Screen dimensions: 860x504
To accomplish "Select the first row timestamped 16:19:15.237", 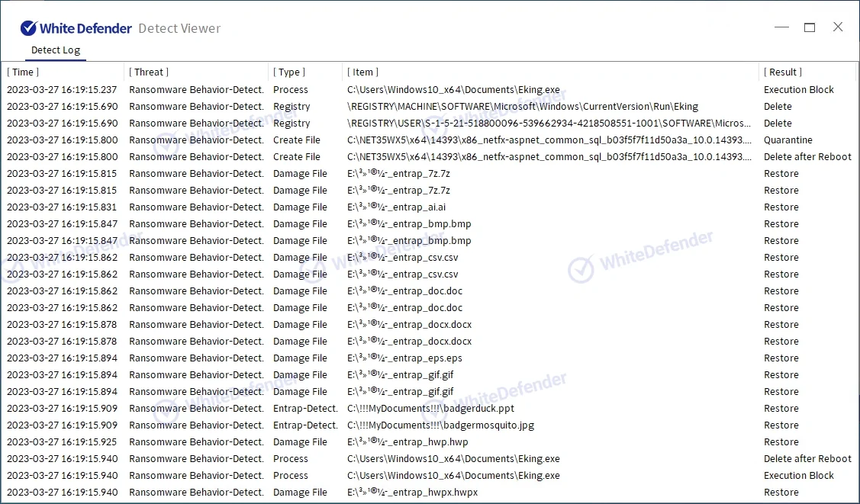I will pos(63,90).
